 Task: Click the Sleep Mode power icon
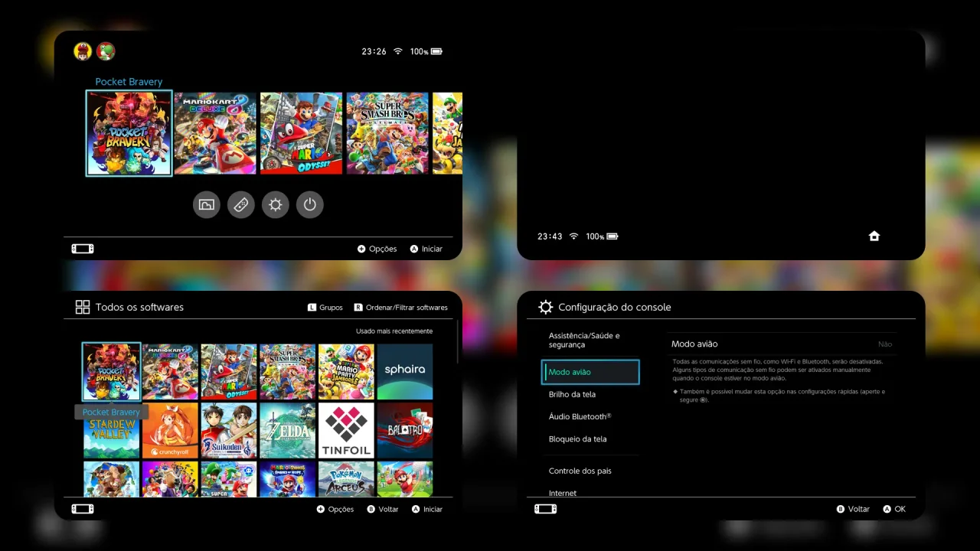pyautogui.click(x=310, y=204)
